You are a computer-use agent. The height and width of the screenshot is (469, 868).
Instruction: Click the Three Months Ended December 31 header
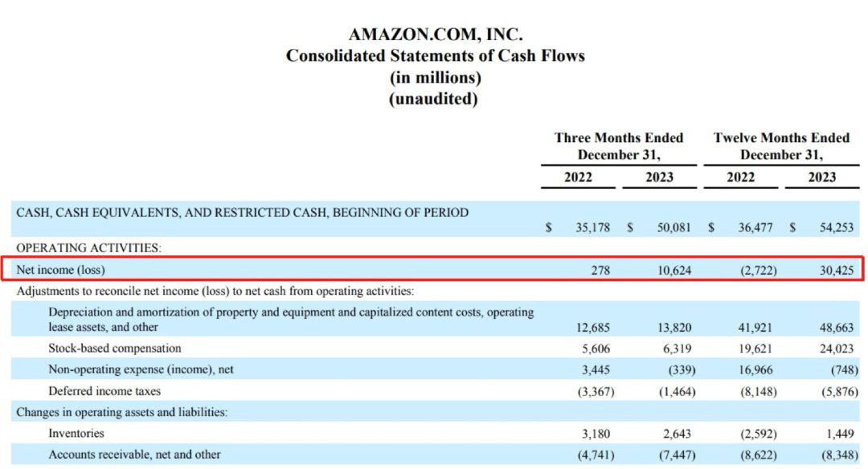(x=619, y=146)
